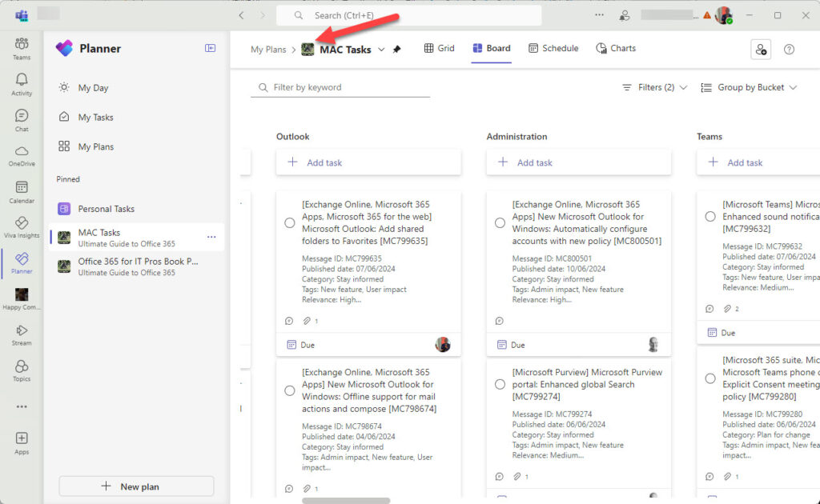Screen dimensions: 820x504
Task: Mark MC799635 Outlook task complete
Action: click(x=290, y=223)
